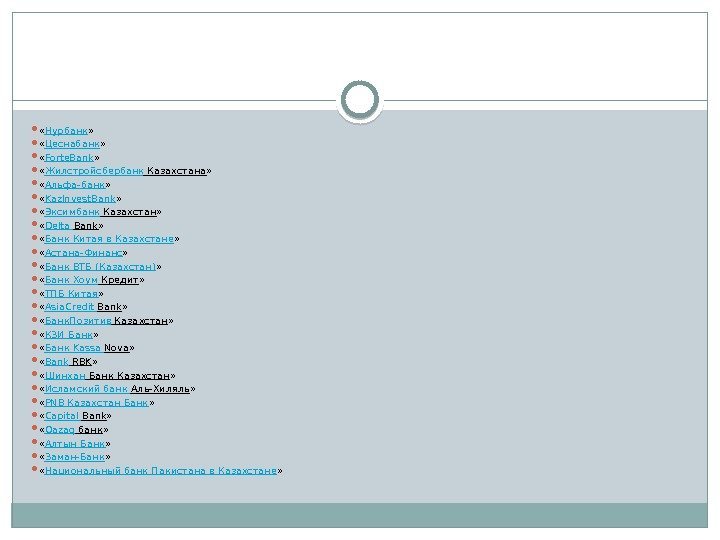Screen dimensions: 720x540
Task: Open the Заман-Банк link
Action: click(x=75, y=457)
